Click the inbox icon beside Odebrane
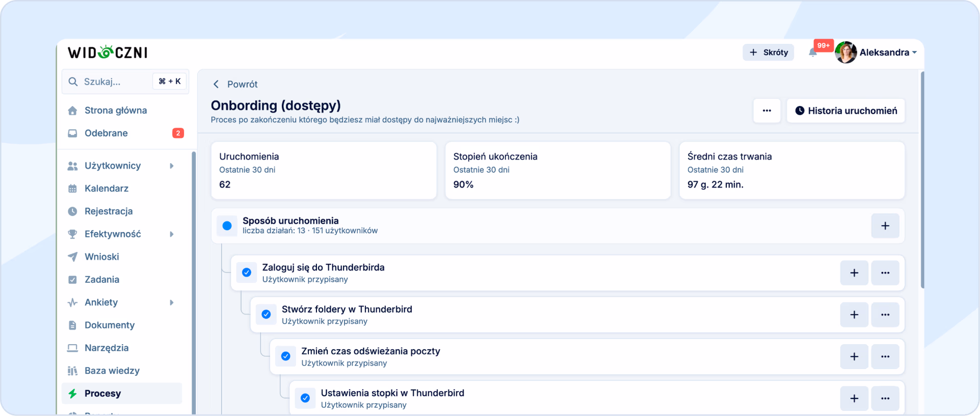 tap(72, 133)
